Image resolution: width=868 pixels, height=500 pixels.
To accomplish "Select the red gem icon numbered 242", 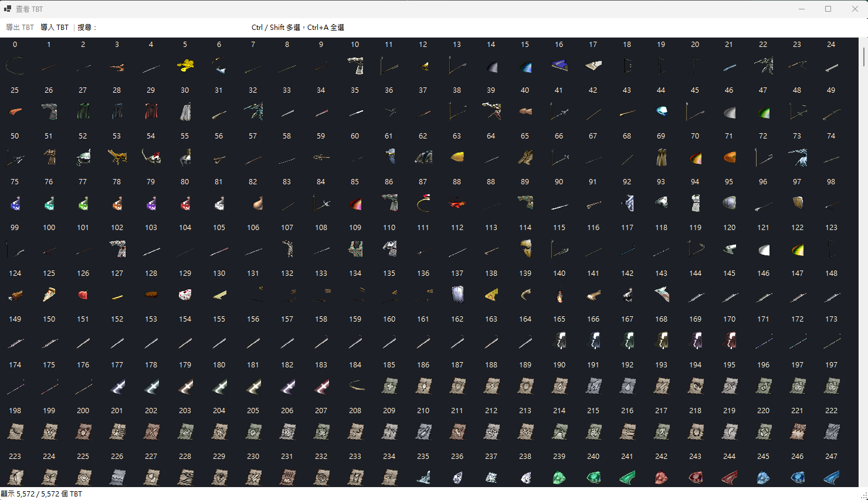I will pos(662,477).
